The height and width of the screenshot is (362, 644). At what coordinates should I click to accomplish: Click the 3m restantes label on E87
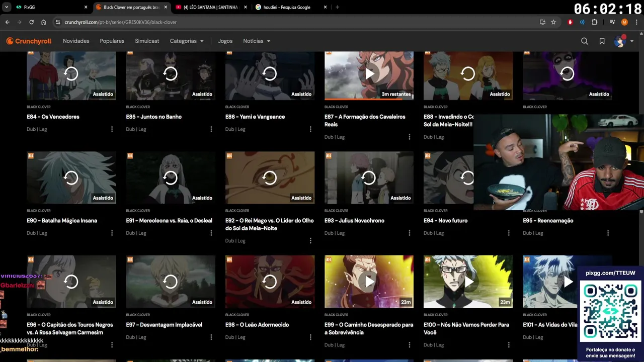click(x=396, y=94)
